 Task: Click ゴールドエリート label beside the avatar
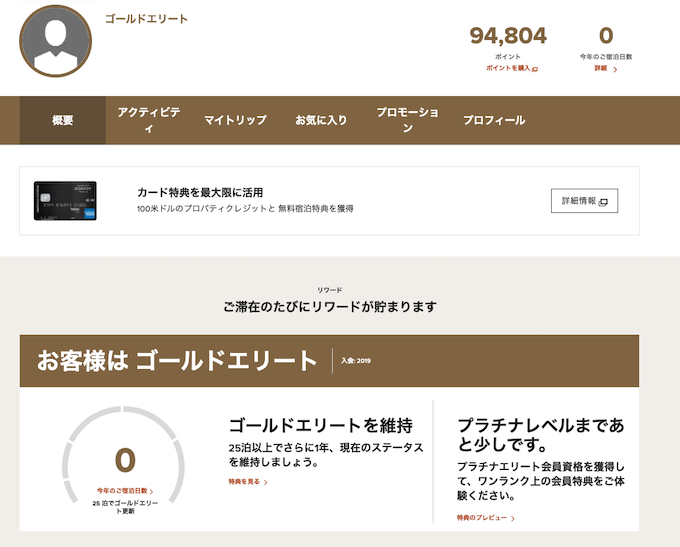[x=146, y=19]
